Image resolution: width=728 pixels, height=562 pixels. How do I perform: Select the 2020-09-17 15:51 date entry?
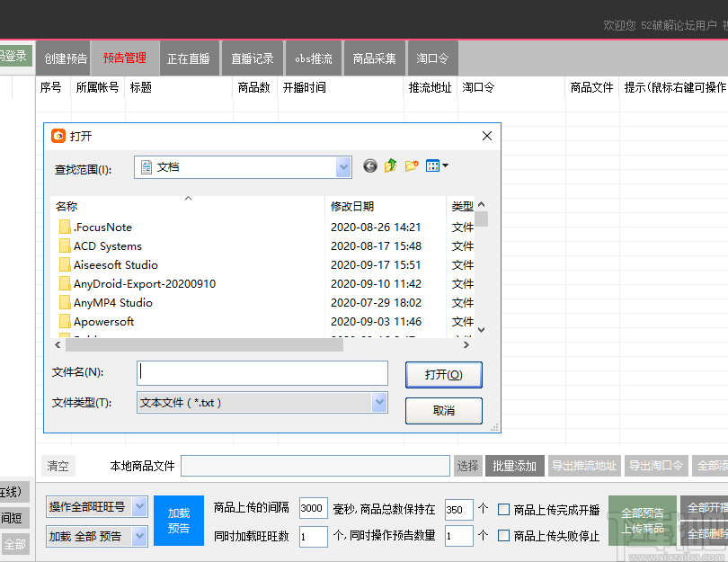376,265
